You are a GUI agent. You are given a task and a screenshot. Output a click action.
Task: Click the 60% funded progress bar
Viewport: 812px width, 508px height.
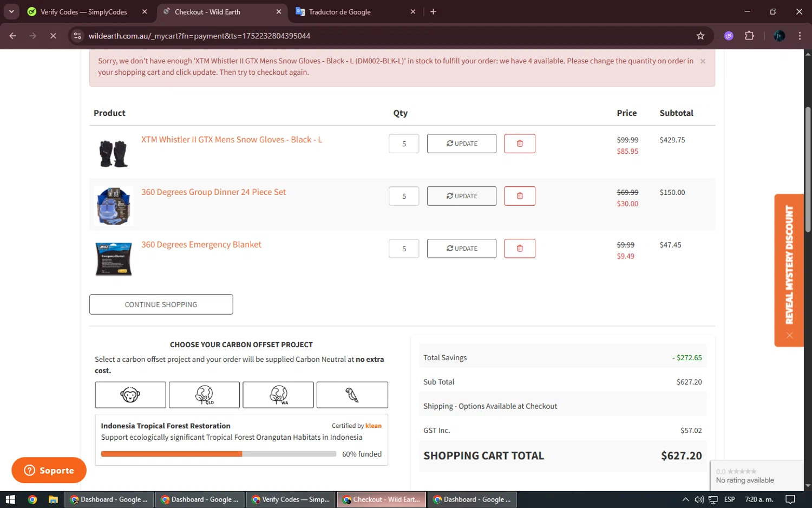coord(219,454)
